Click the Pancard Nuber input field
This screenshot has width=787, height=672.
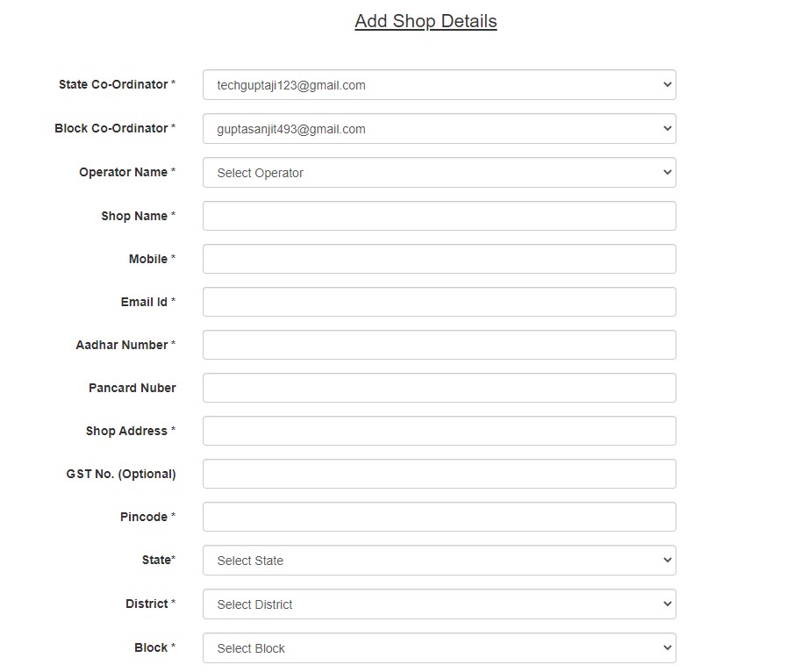(440, 388)
